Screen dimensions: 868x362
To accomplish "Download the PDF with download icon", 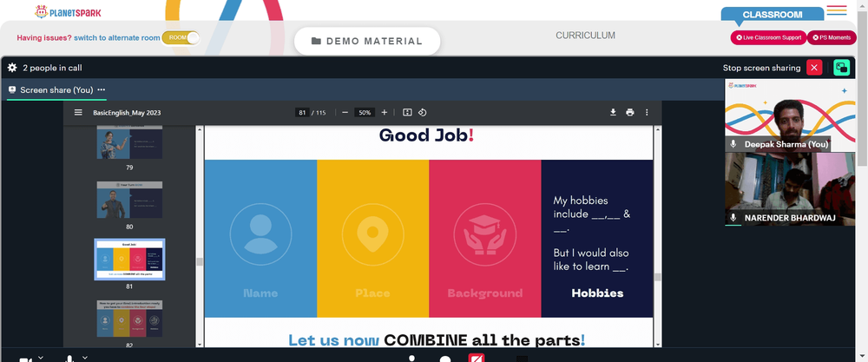I will point(614,112).
